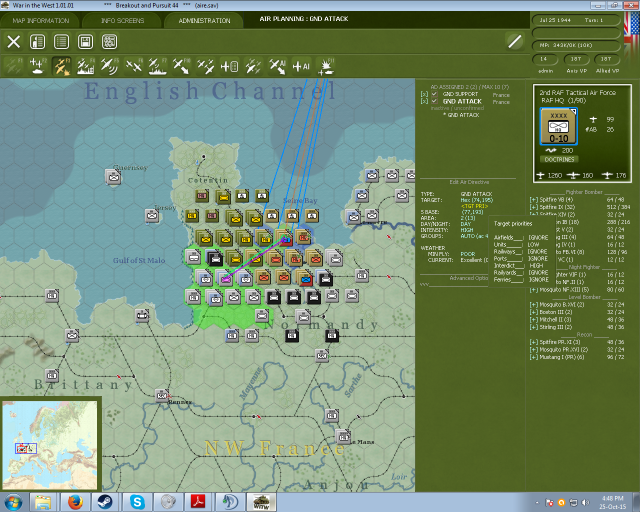Change the INTENSITY value HIGH

467,230
